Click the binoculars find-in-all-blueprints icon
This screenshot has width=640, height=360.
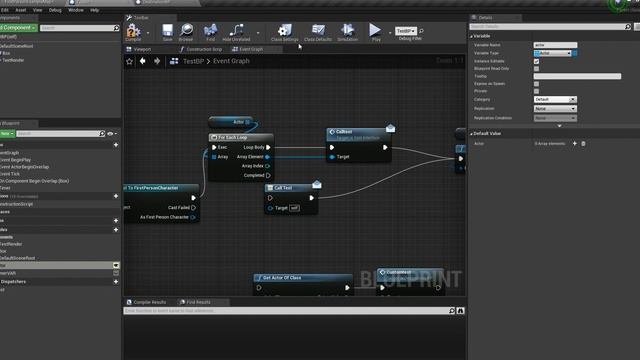click(460, 311)
